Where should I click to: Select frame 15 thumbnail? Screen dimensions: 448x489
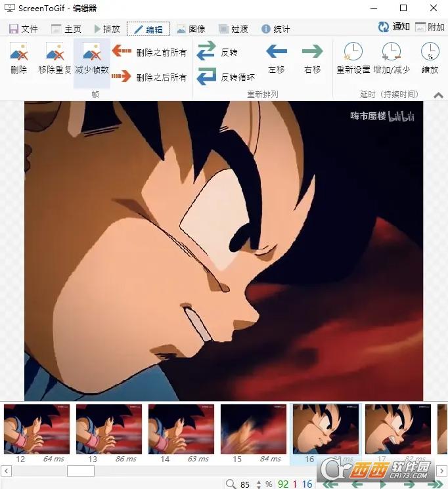click(254, 429)
